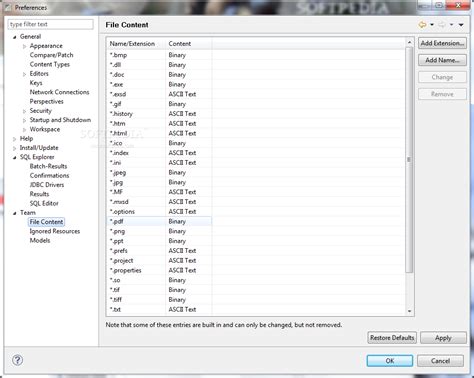Confirm with the OK button

[x=390, y=361]
